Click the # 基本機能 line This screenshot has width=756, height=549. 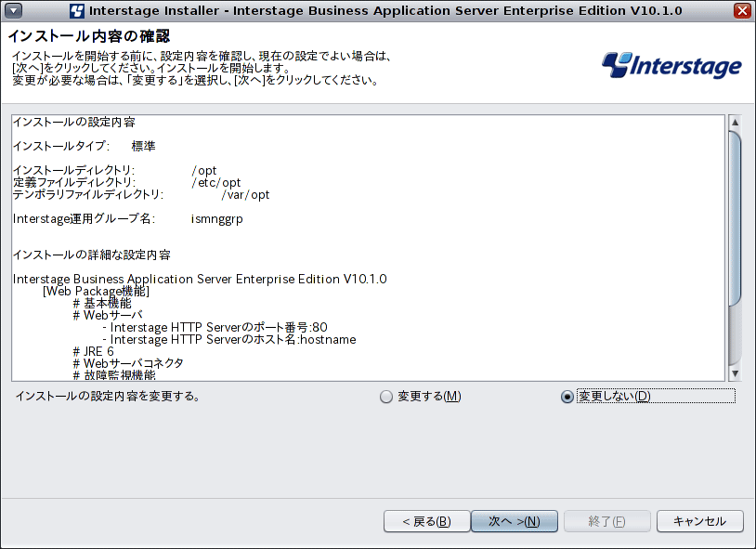[102, 303]
